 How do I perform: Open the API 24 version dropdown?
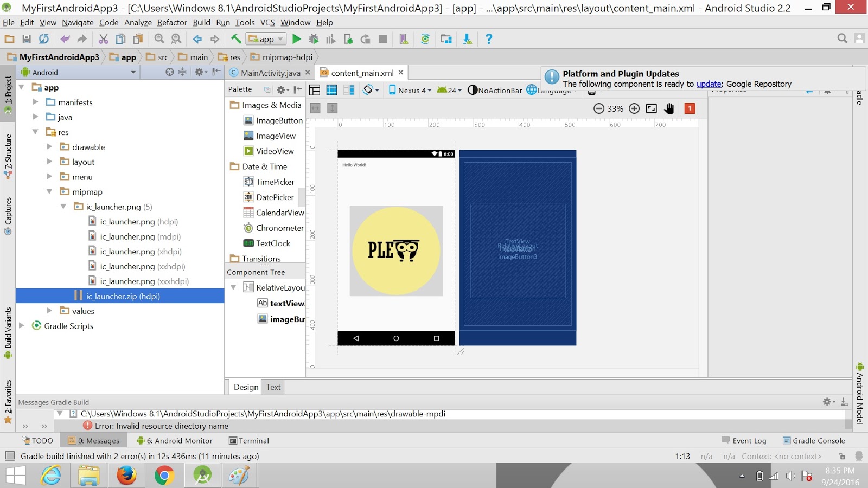(449, 90)
